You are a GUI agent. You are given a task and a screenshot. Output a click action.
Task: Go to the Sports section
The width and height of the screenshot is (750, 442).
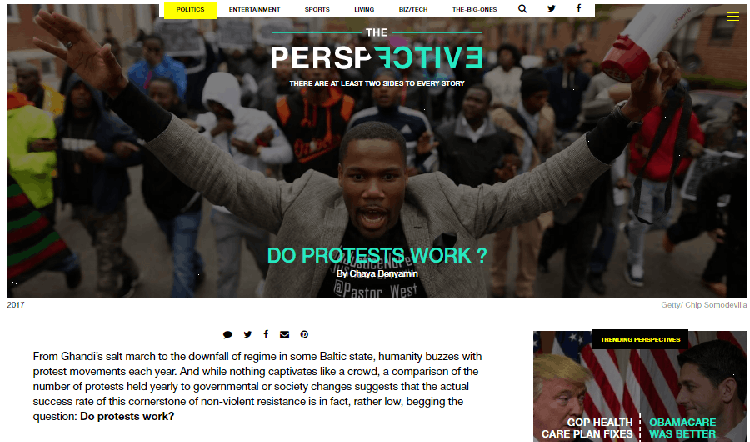click(x=317, y=10)
